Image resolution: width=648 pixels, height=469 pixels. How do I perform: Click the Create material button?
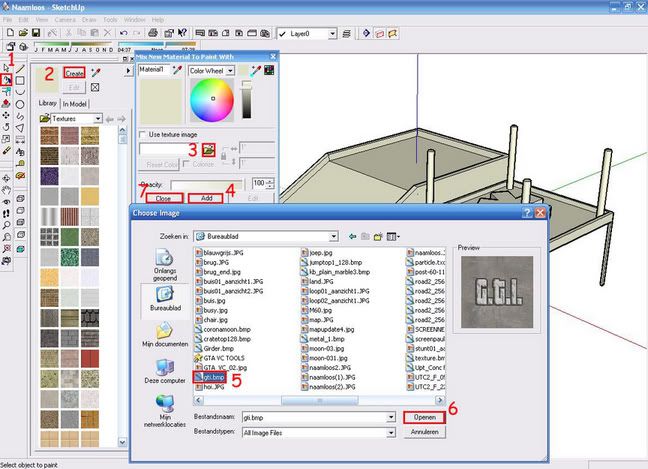click(74, 73)
